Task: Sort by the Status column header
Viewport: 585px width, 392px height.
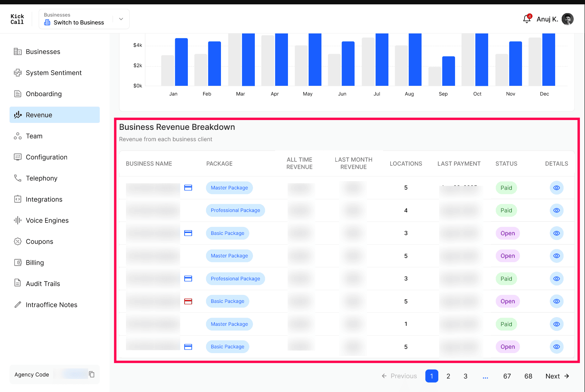Action: pyautogui.click(x=506, y=164)
